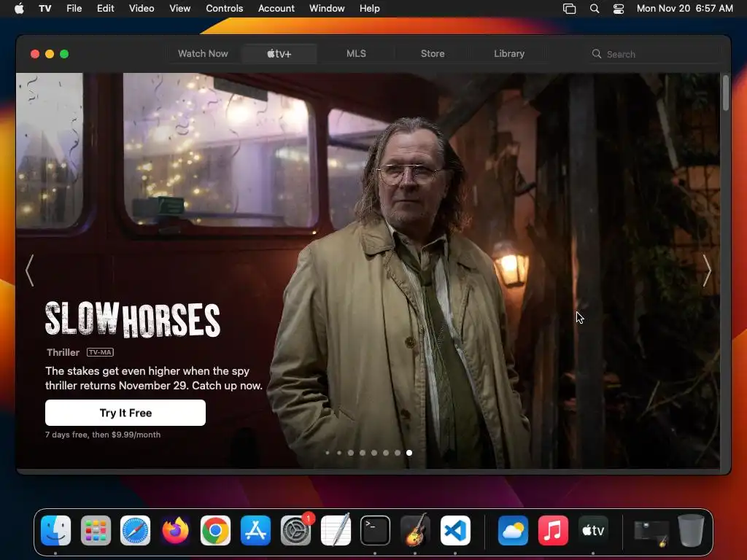Click the TV-MA rating badge
This screenshot has width=747, height=560.
[x=100, y=352]
